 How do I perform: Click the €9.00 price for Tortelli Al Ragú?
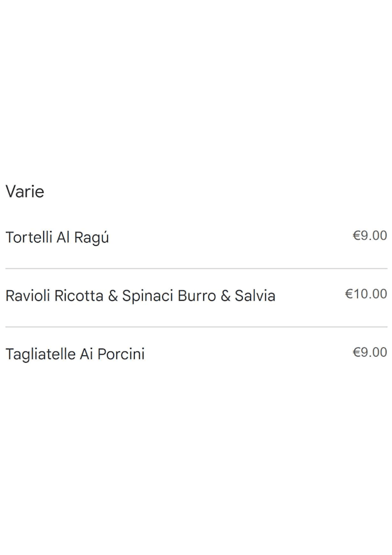[x=370, y=236]
